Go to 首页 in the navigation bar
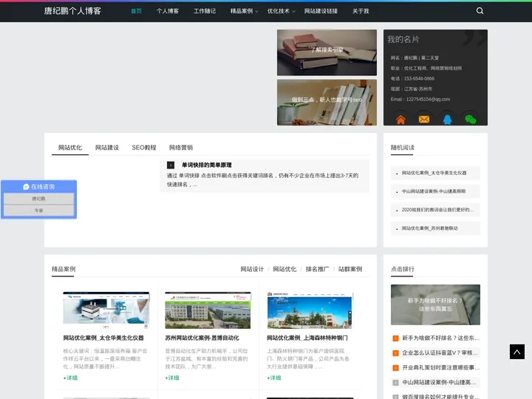The height and width of the screenshot is (399, 532). pyautogui.click(x=137, y=11)
